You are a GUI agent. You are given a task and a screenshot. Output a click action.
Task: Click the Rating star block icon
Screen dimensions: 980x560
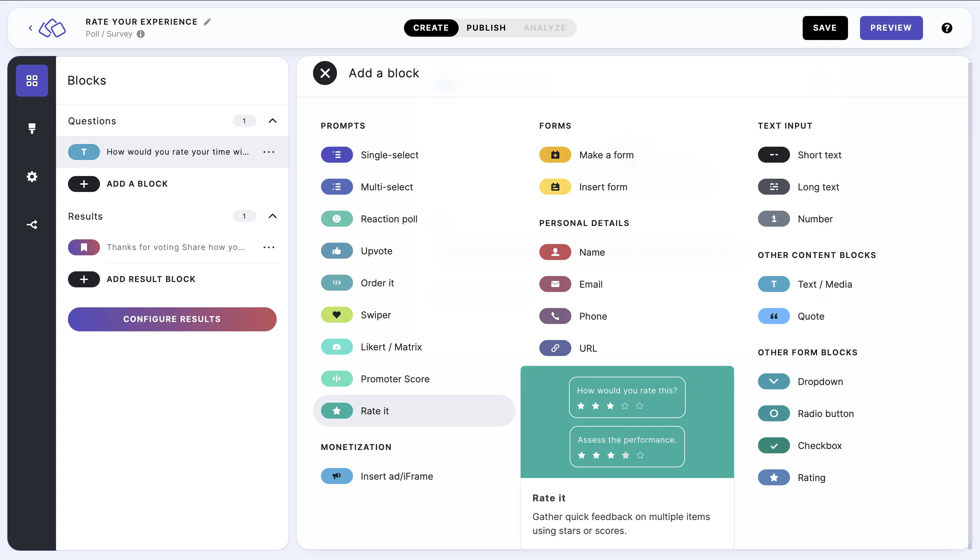(x=774, y=477)
